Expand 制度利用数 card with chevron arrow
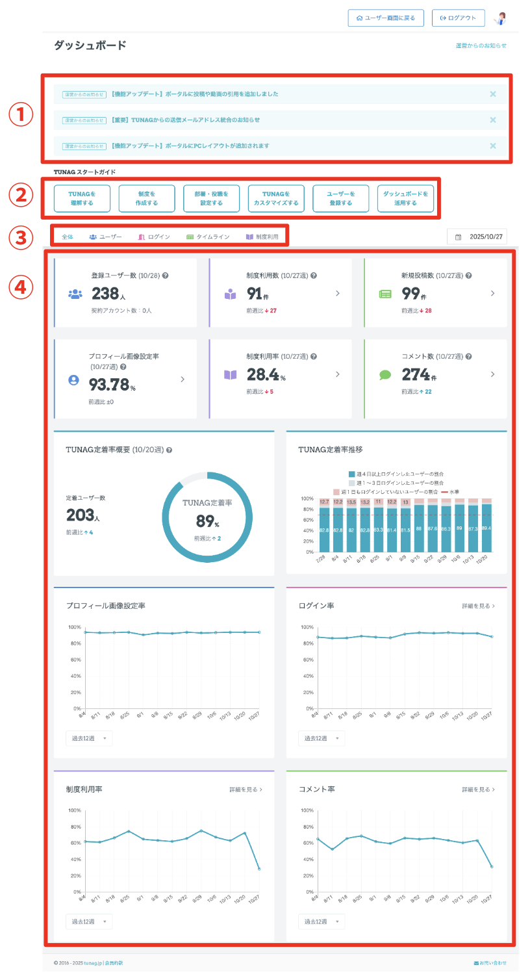This screenshot has width=530, height=980. 337,294
